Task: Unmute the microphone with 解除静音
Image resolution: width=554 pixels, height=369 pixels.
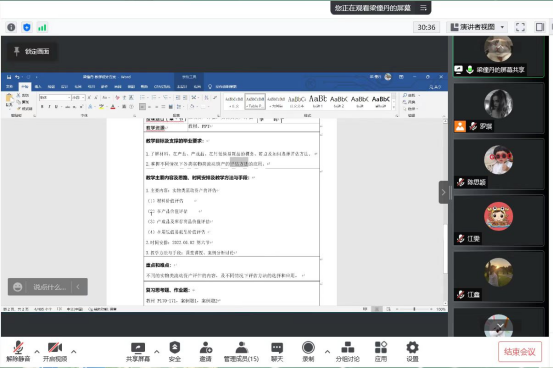Action: coord(18,352)
